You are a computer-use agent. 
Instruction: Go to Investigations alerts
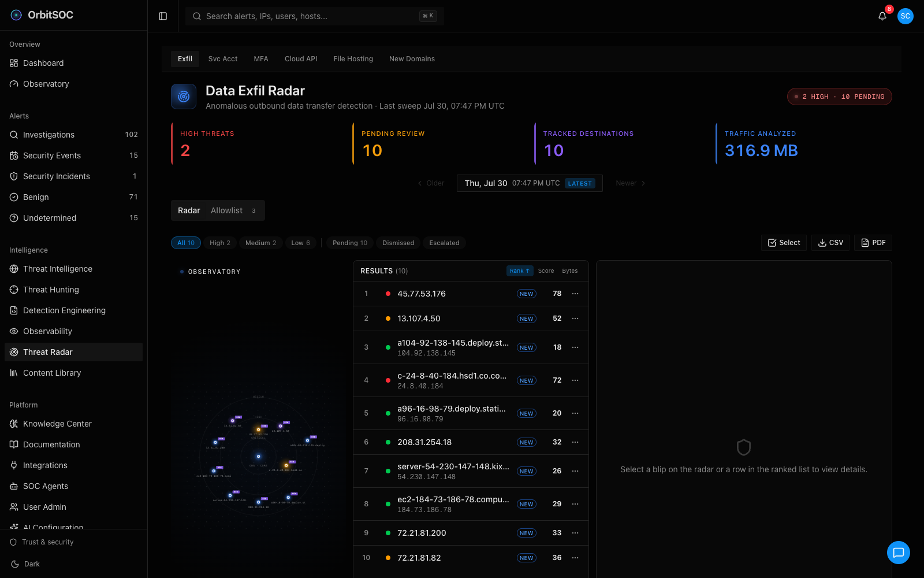pyautogui.click(x=73, y=135)
